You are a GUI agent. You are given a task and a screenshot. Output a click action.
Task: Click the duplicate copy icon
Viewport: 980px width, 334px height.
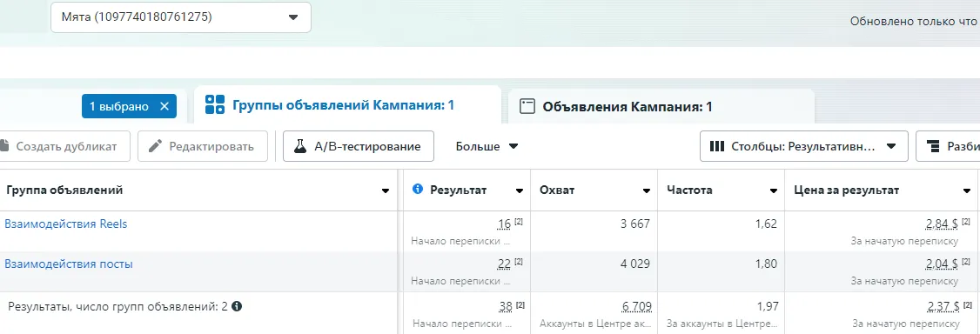tap(4, 147)
